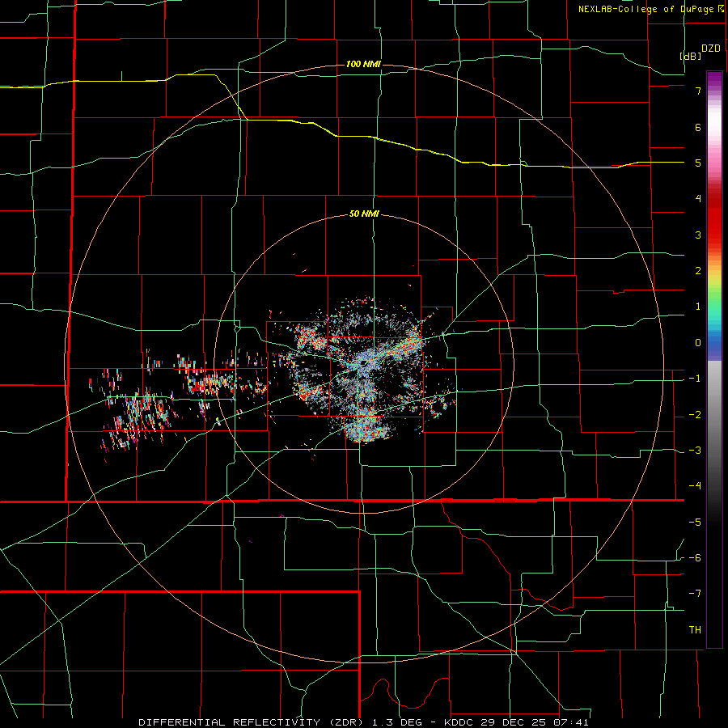Click the 50 NMI range ring label

click(x=364, y=214)
